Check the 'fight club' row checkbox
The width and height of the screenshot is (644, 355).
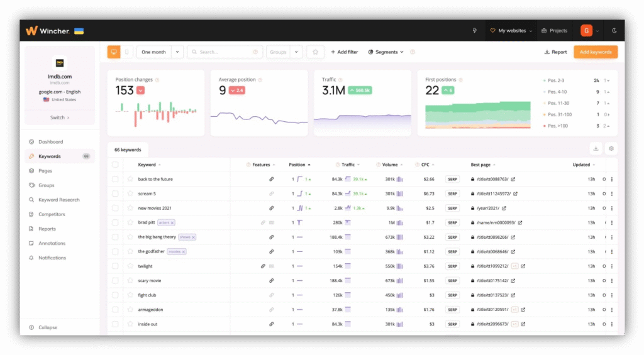pyautogui.click(x=115, y=295)
